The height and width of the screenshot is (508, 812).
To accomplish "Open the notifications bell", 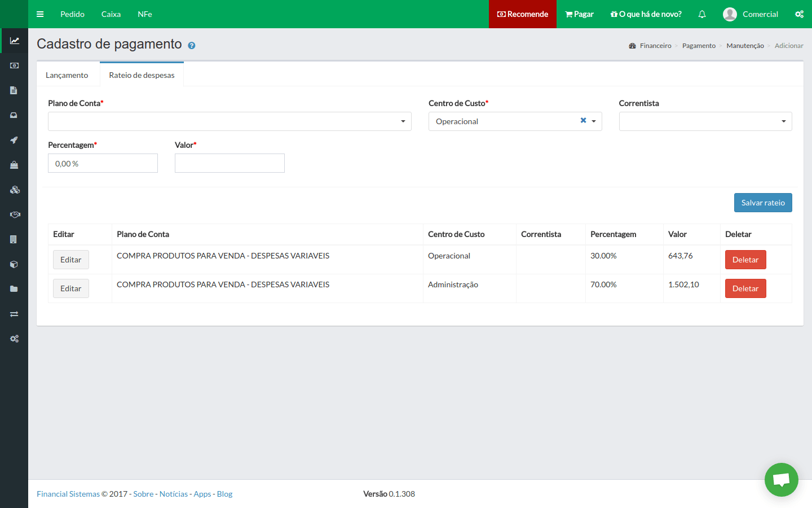I will click(x=702, y=14).
